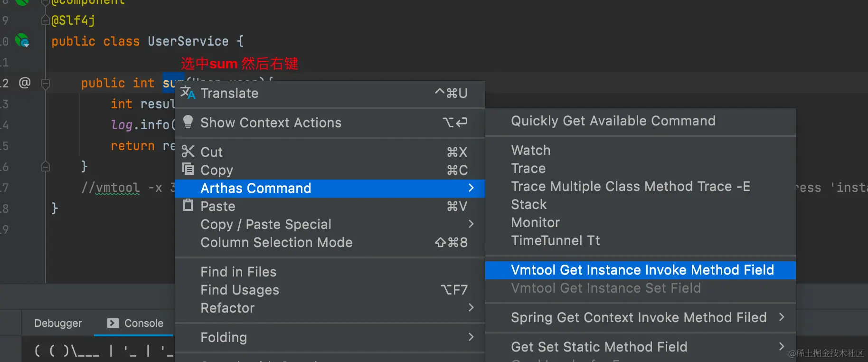Viewport: 868px width, 362px height.
Task: Toggle fold marker at @Slf4j annotation
Action: (x=46, y=20)
